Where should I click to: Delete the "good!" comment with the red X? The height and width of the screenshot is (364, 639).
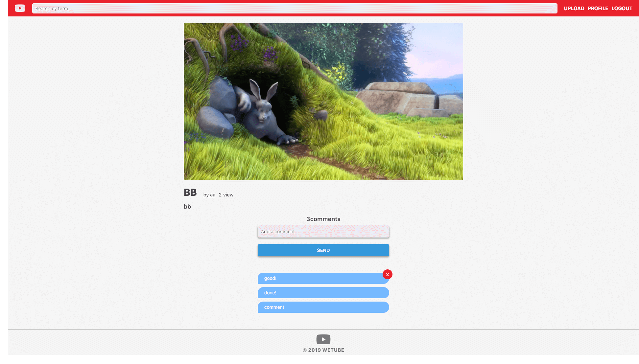pos(388,274)
